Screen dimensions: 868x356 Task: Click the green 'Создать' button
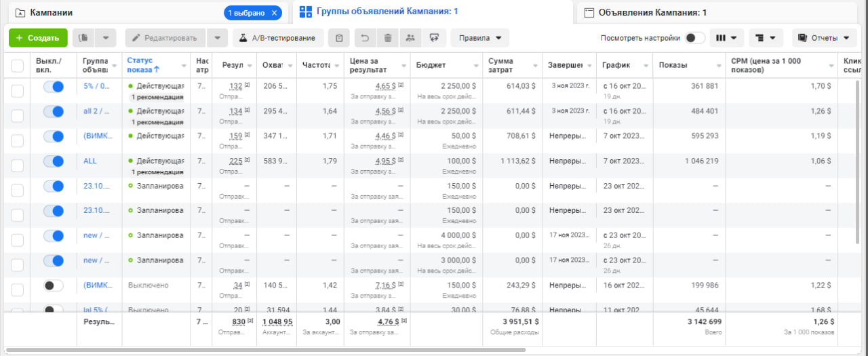(x=38, y=38)
